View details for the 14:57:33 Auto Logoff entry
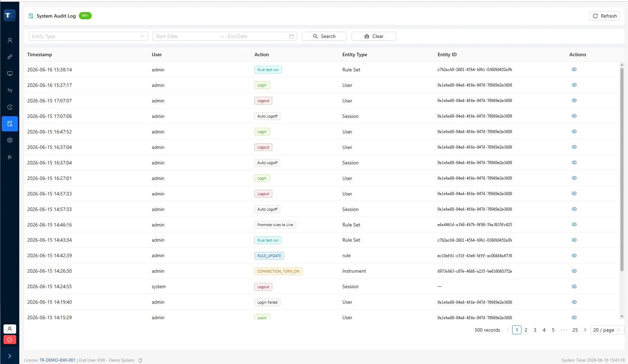This screenshot has width=628, height=364. pos(574,209)
